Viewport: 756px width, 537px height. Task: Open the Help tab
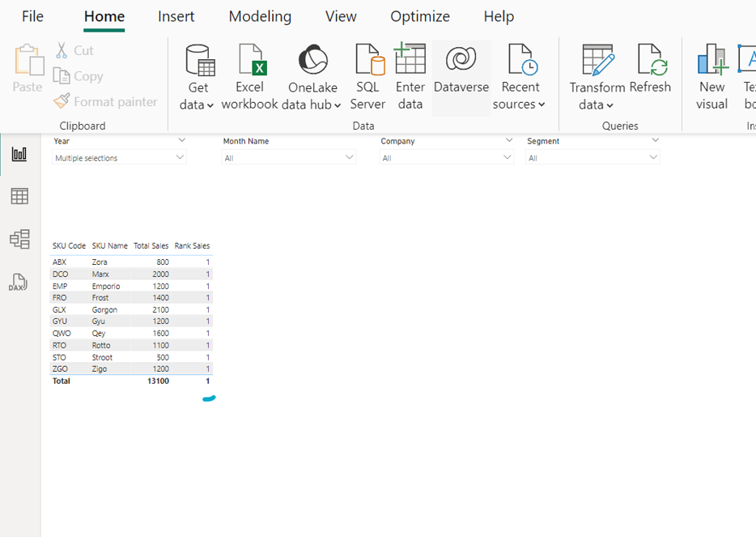tap(499, 16)
